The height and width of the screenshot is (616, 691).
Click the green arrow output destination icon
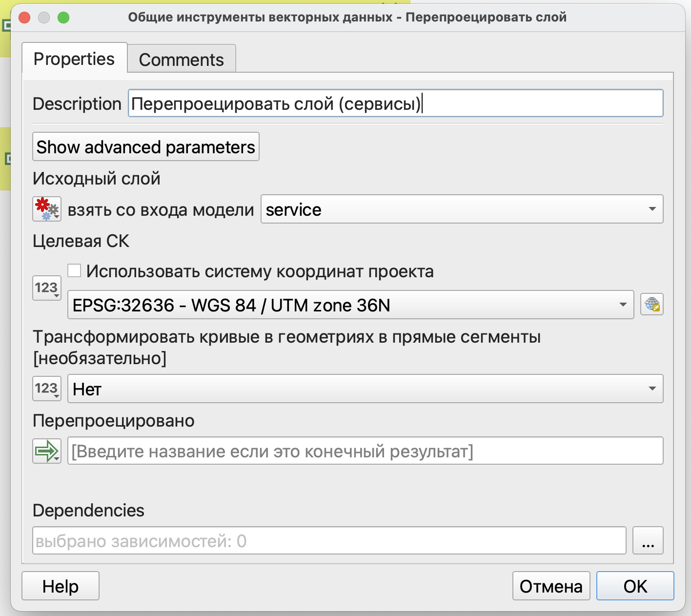pos(46,451)
